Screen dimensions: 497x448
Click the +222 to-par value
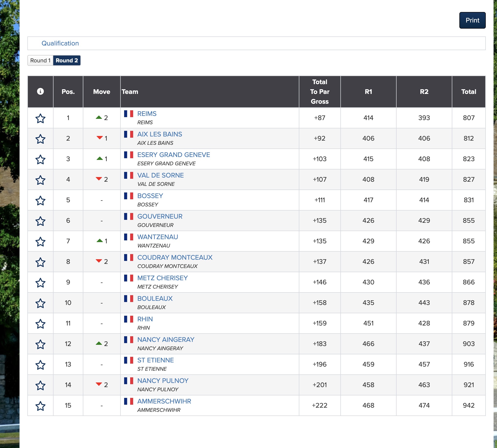[x=320, y=406]
